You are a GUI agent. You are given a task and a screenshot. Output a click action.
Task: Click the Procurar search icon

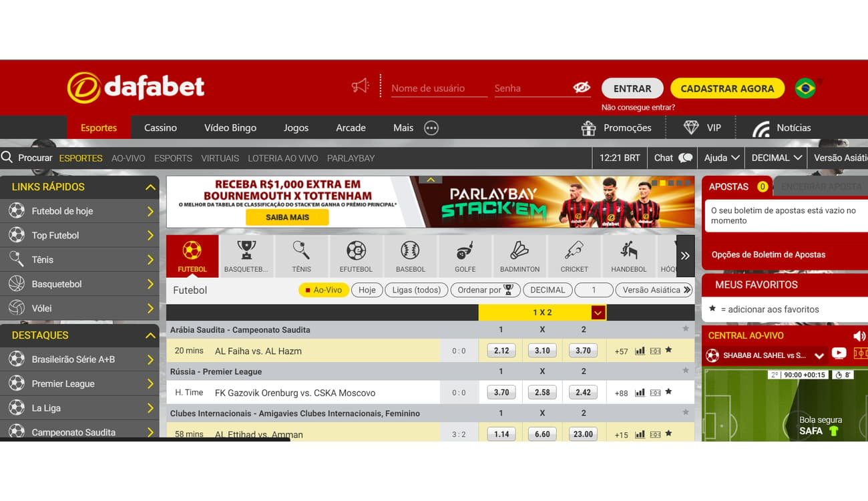coord(7,158)
